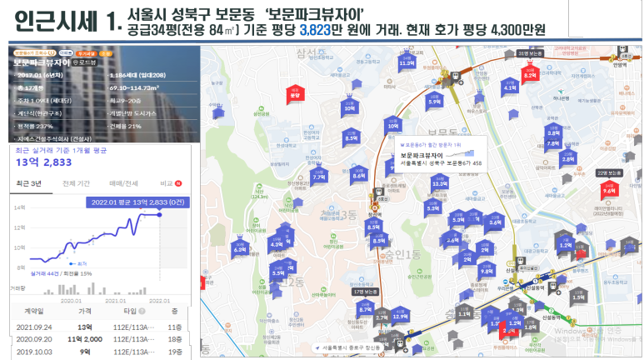The width and height of the screenshot is (644, 360).
Task: Click the 계약일 column header
Action: click(x=34, y=311)
